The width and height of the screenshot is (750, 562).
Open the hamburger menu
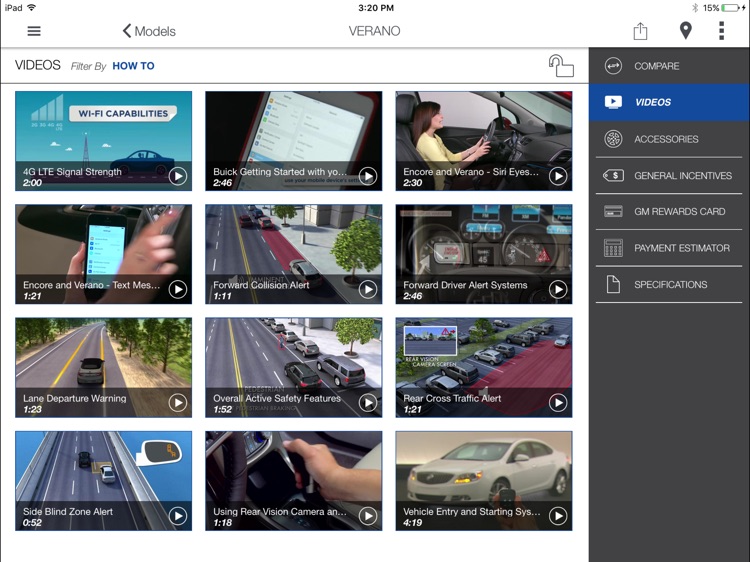(x=34, y=31)
